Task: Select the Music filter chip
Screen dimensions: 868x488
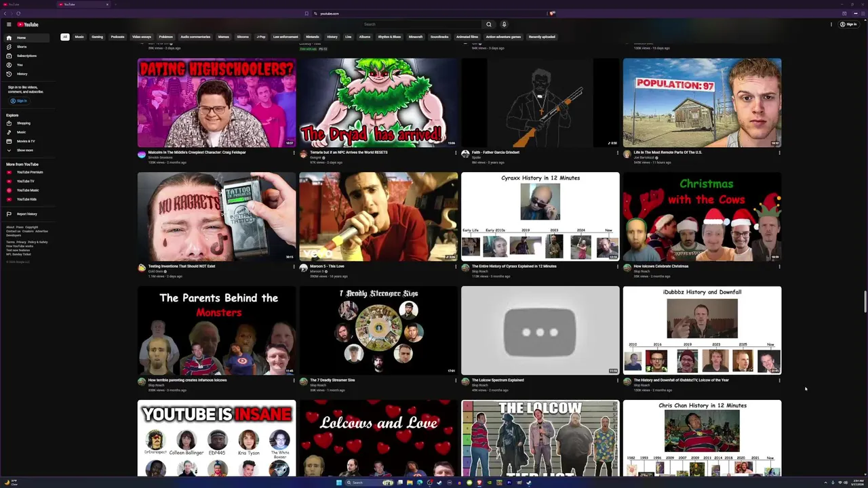Action: (x=79, y=37)
